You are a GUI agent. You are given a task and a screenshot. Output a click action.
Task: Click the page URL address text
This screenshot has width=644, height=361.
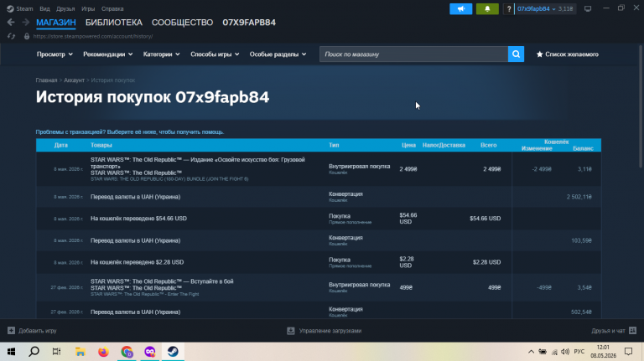93,36
